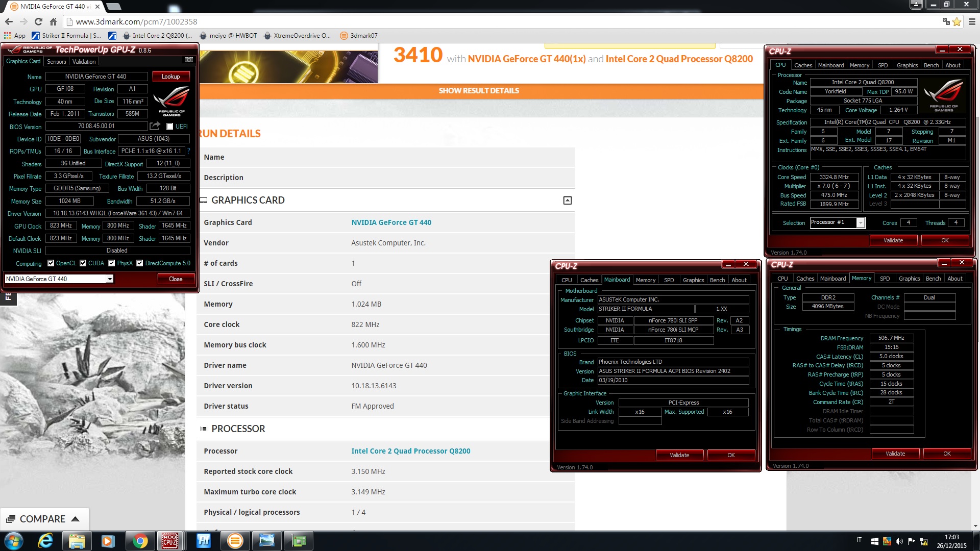Image resolution: width=980 pixels, height=551 pixels.
Task: Open the XtremeOverdrive bookmark
Action: click(297, 36)
